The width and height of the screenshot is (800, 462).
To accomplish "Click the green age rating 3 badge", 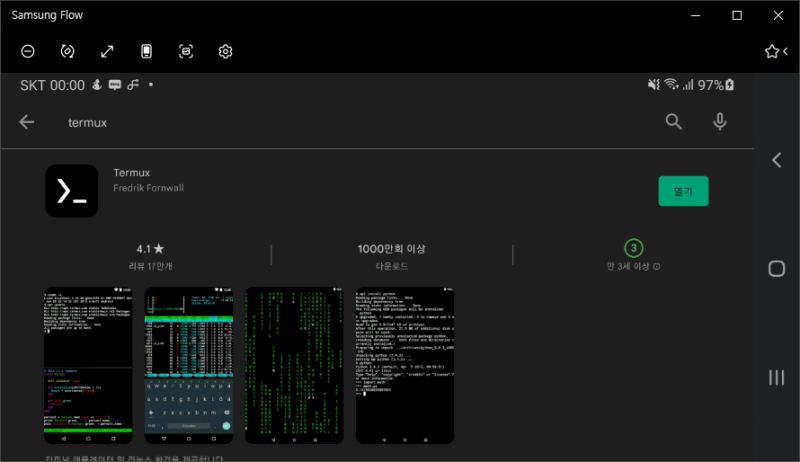I will [633, 248].
